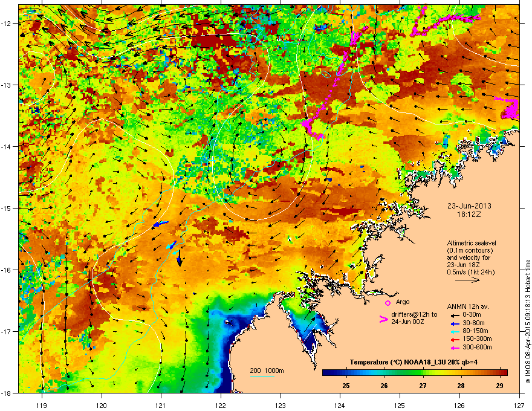The height and width of the screenshot is (411, 532).
Task: Click the 0.5m/s (1kt 24h) label
Action: [x=471, y=272]
